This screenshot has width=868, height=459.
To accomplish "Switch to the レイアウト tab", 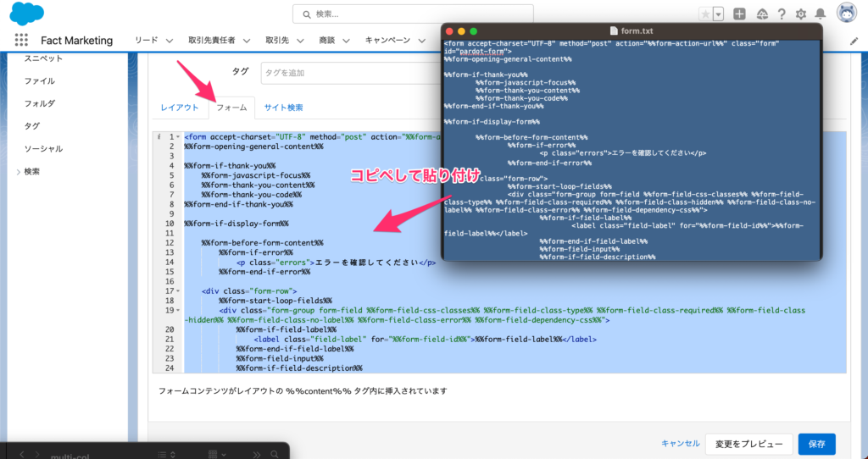I will pos(180,108).
